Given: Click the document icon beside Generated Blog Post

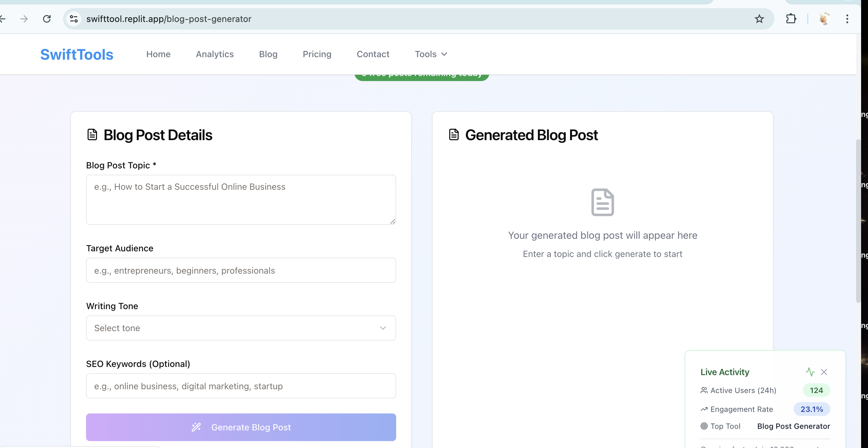Looking at the screenshot, I should [454, 134].
